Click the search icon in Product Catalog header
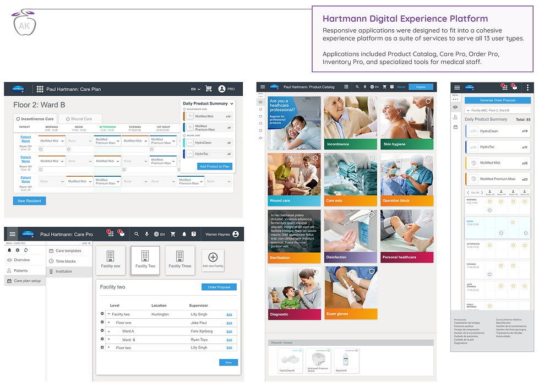The width and height of the screenshot is (539, 392). coord(357,87)
